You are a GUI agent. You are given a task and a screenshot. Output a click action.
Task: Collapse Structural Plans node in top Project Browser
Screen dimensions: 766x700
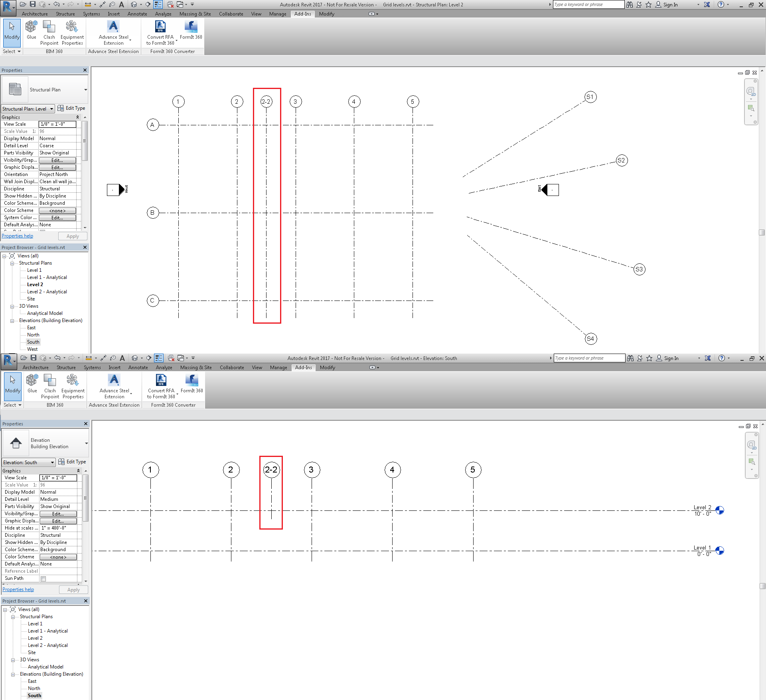click(12, 263)
